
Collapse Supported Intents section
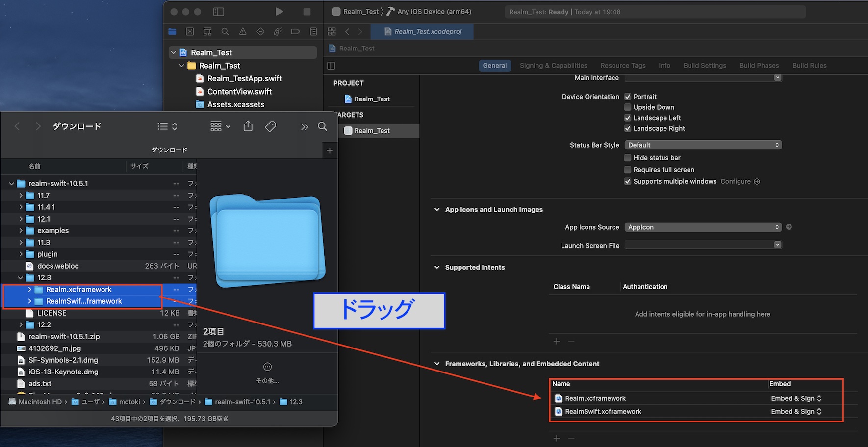click(437, 267)
